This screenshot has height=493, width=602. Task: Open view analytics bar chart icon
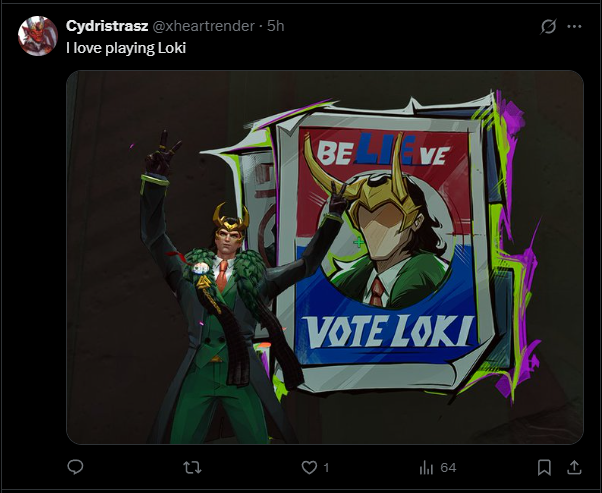[426, 468]
